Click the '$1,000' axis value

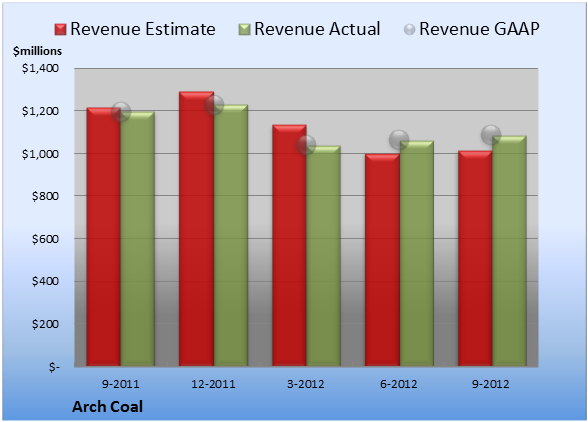(x=40, y=154)
